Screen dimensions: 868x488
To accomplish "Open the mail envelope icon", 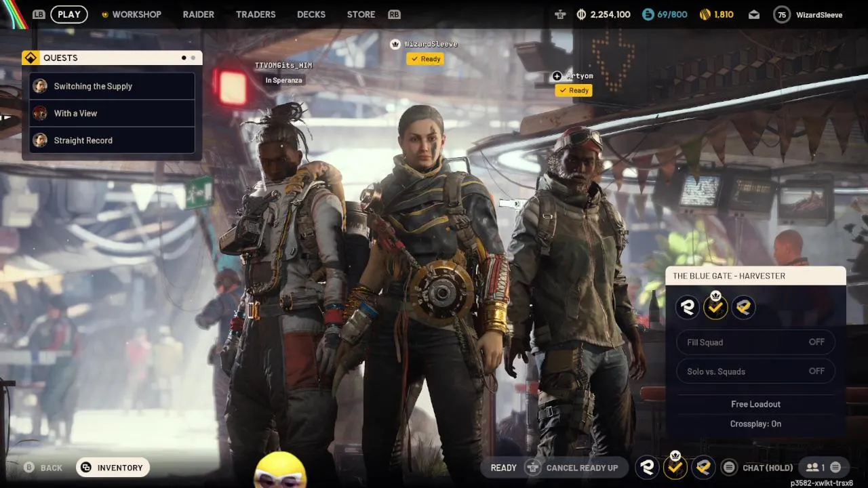I will click(754, 14).
